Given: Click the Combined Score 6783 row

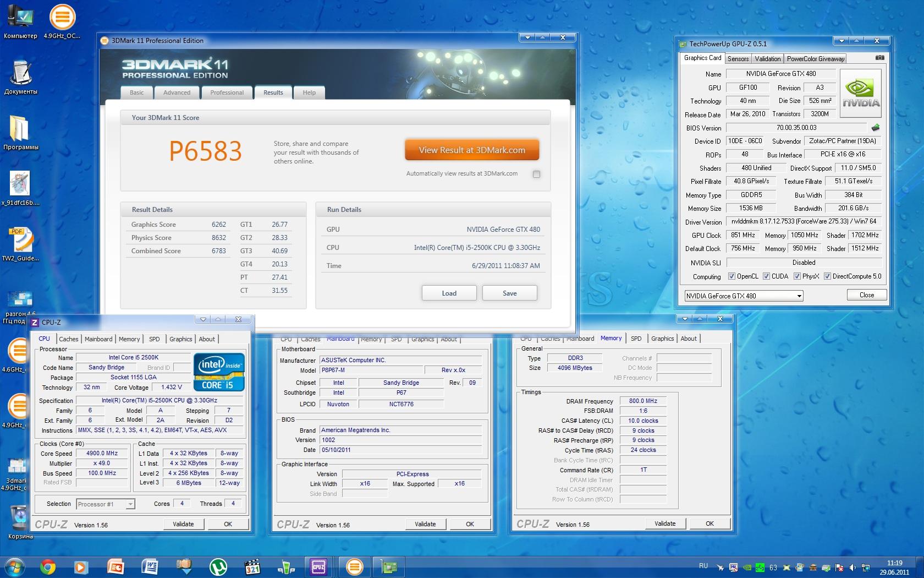Looking at the screenshot, I should pos(179,251).
